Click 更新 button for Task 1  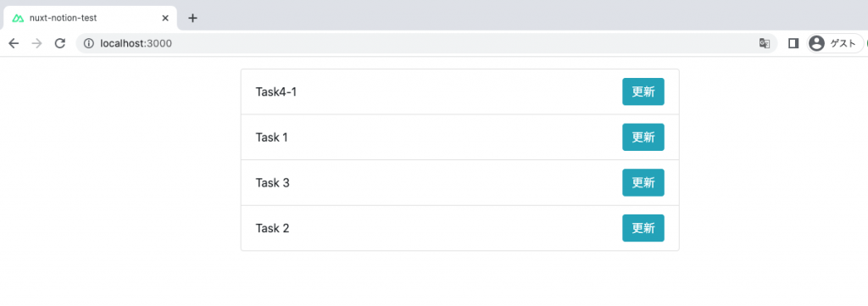coord(643,137)
